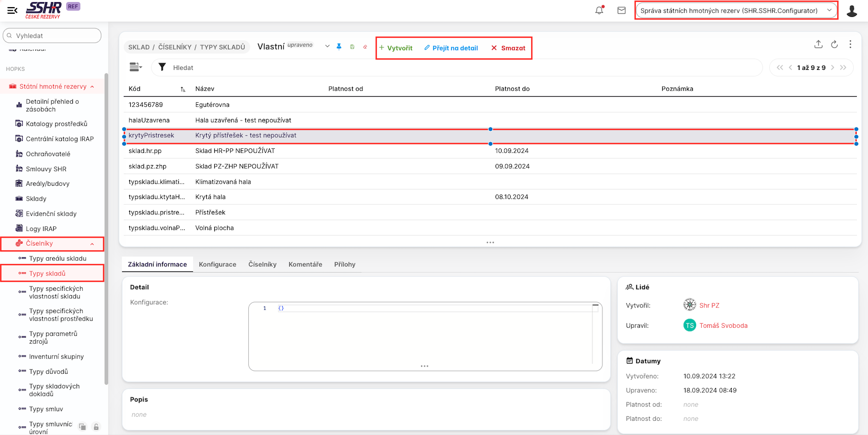Image resolution: width=868 pixels, height=435 pixels.
Task: Expand the Vlastní view dropdown arrow
Action: [x=327, y=47]
